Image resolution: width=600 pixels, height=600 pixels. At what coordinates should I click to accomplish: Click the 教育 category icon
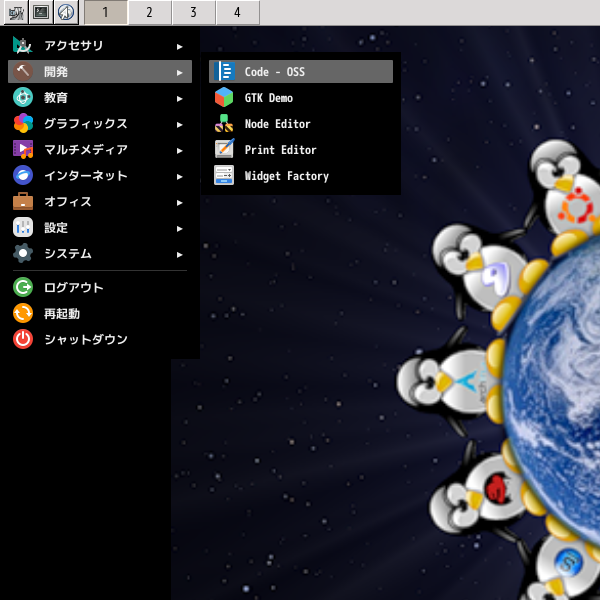click(x=23, y=98)
